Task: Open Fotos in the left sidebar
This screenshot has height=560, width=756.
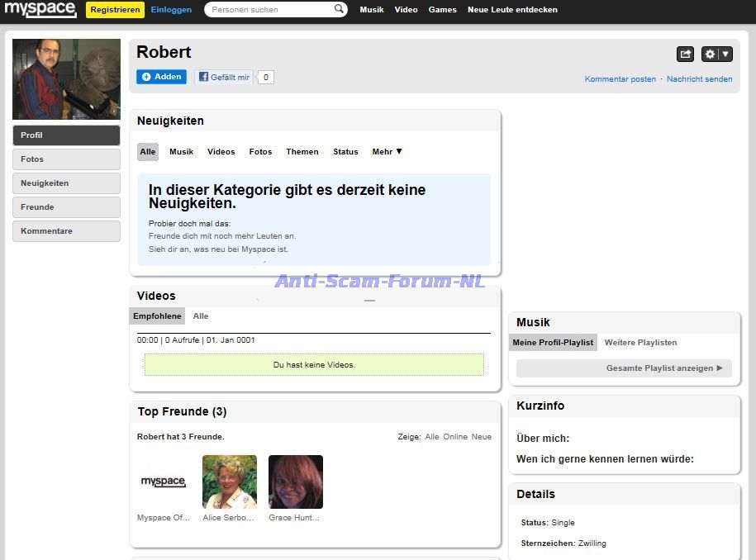Action: pos(66,159)
